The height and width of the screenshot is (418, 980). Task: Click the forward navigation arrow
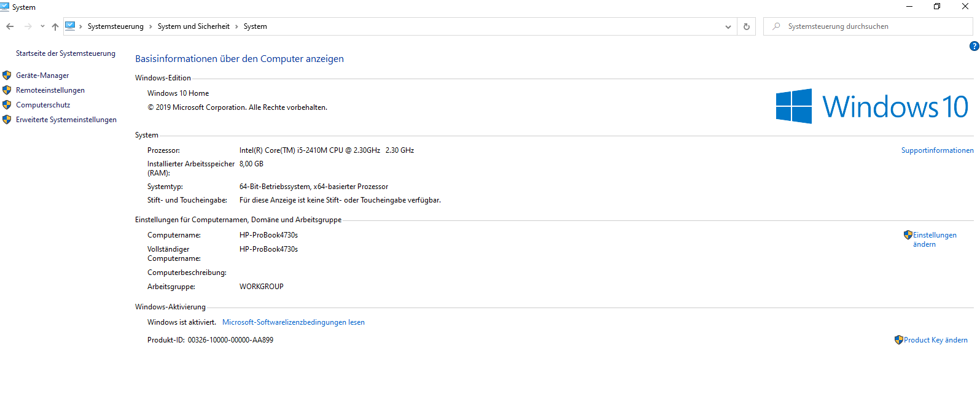(x=28, y=26)
